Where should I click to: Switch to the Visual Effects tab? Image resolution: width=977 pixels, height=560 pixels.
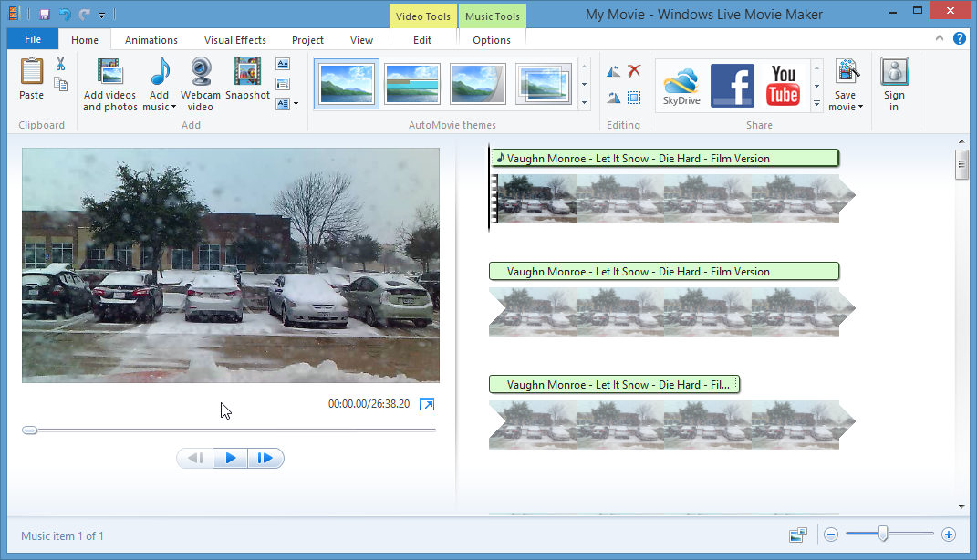click(x=235, y=40)
